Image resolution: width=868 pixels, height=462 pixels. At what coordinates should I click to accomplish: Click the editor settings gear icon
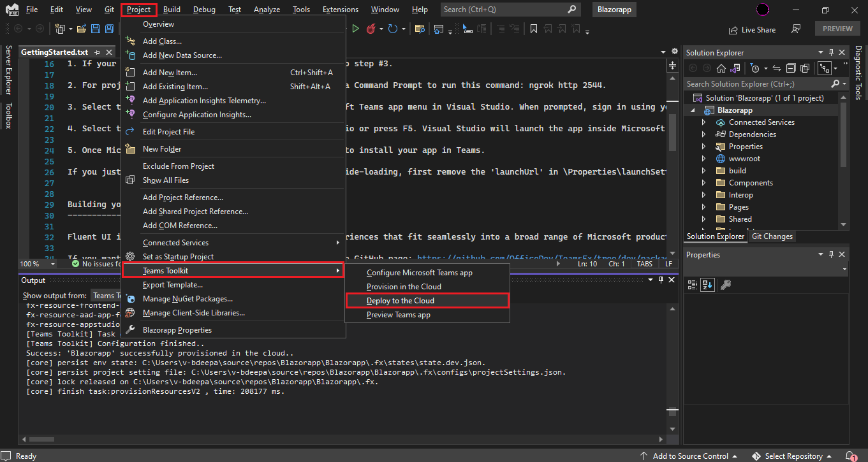coord(674,52)
